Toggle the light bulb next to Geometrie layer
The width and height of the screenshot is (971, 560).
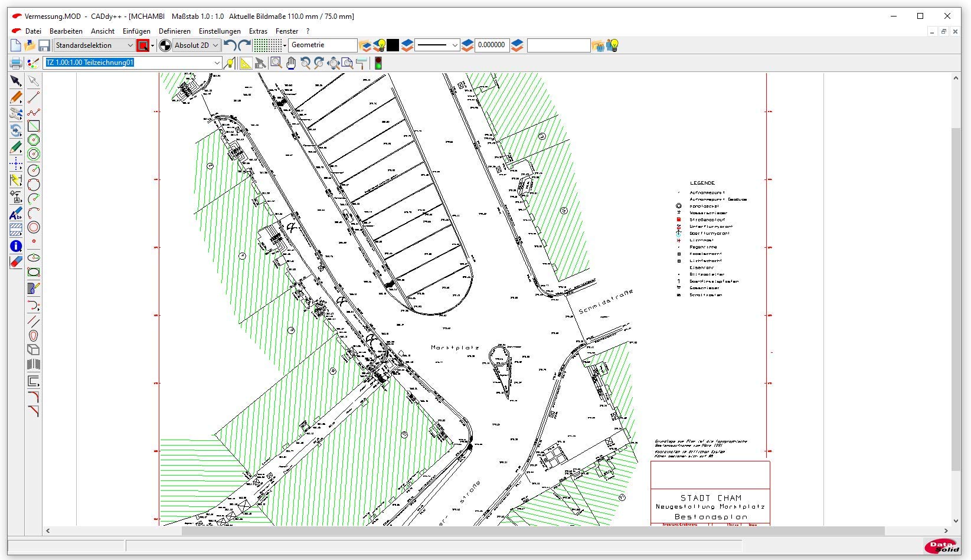[x=381, y=45]
